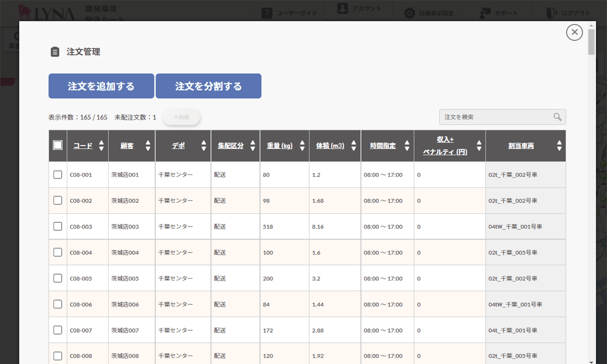Sort by the 割当車両 column arrows
This screenshot has width=607, height=364.
click(x=559, y=146)
